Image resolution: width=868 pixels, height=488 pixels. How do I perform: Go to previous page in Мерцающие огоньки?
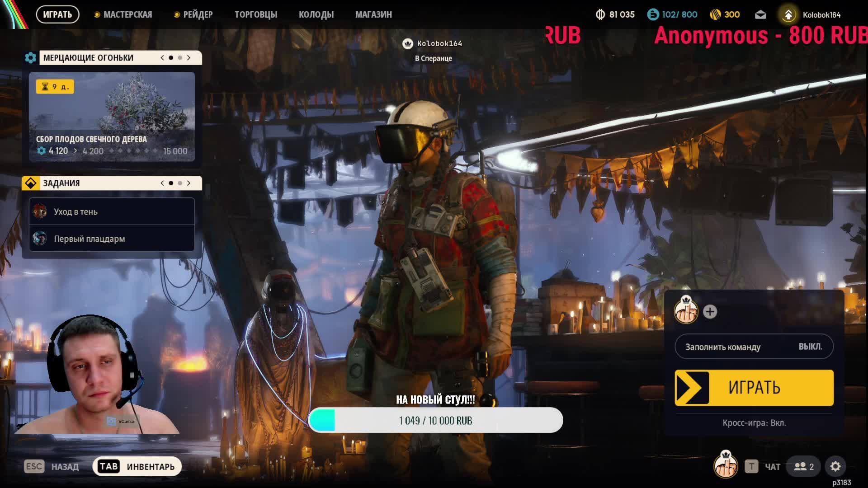tap(162, 58)
